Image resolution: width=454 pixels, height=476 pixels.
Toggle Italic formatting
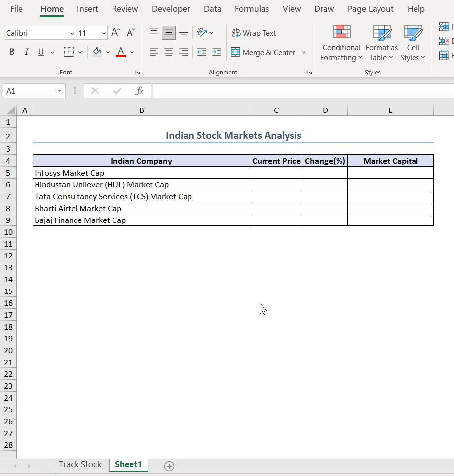point(27,52)
